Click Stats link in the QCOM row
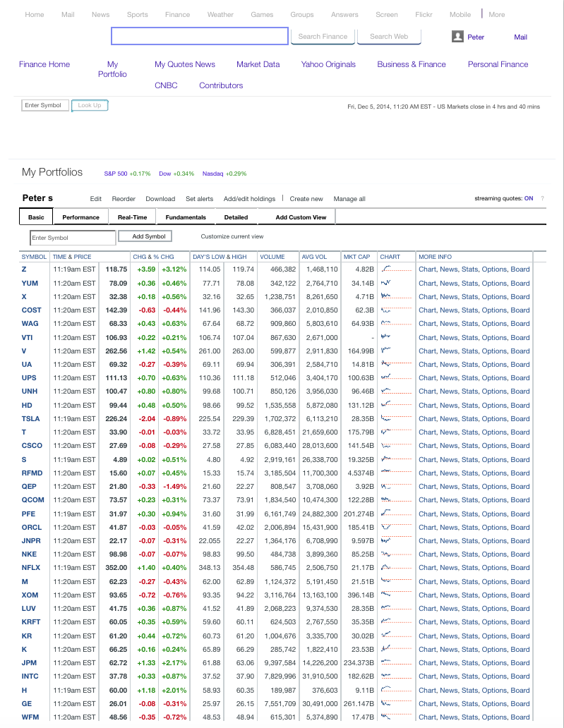The height and width of the screenshot is (728, 564). tap(469, 500)
